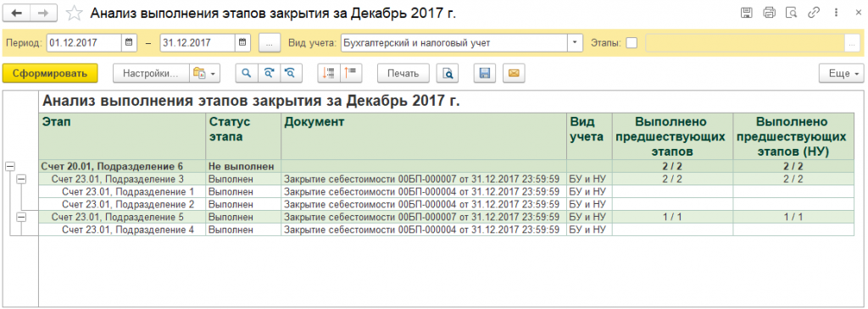Click the Сформировать button
The width and height of the screenshot is (868, 309).
click(x=50, y=74)
